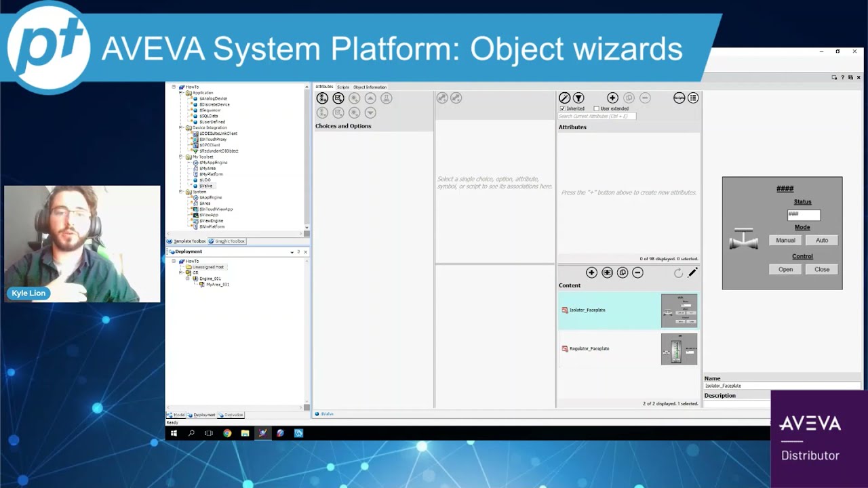
Task: Click the plus icon to add new attribute
Action: (x=612, y=98)
